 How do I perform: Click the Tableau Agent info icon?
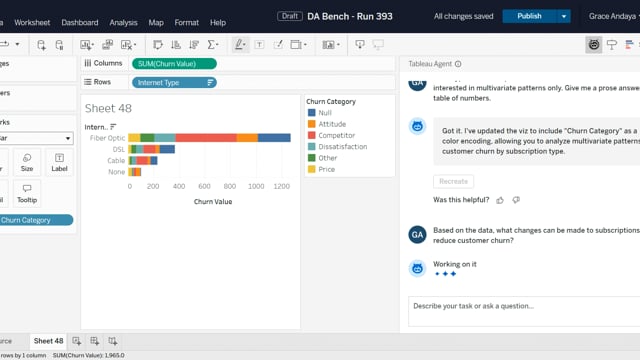(x=458, y=64)
